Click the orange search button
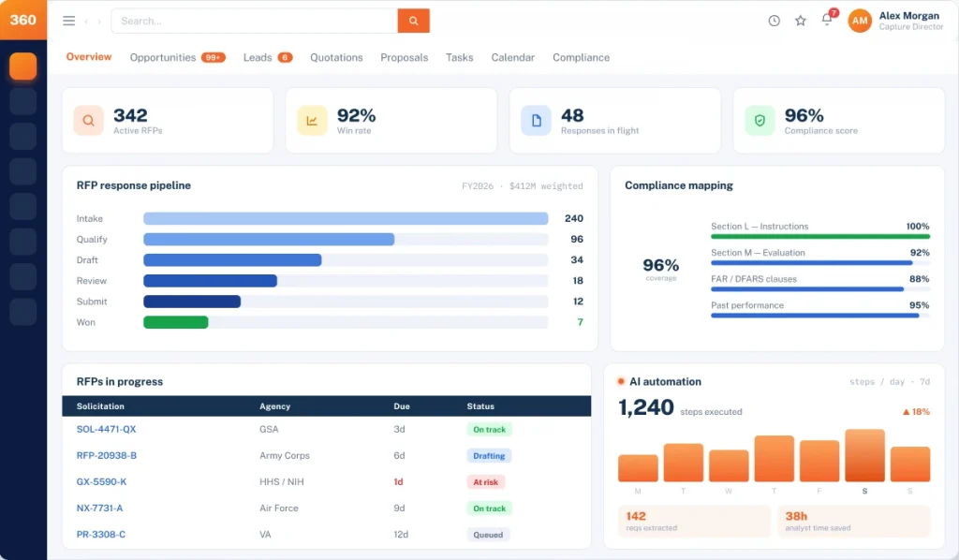Viewport: 959px width, 560px height. tap(413, 21)
